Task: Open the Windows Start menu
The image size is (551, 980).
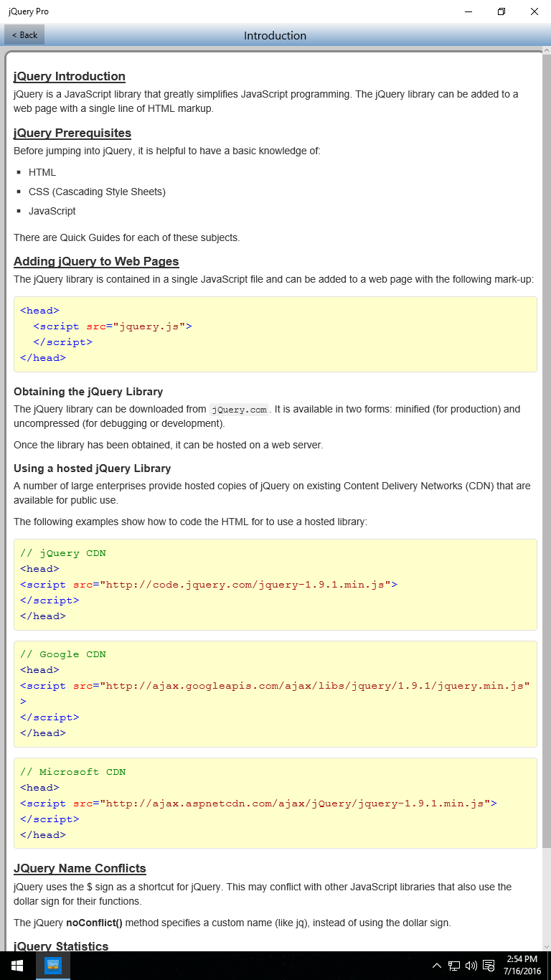Action: click(x=17, y=966)
